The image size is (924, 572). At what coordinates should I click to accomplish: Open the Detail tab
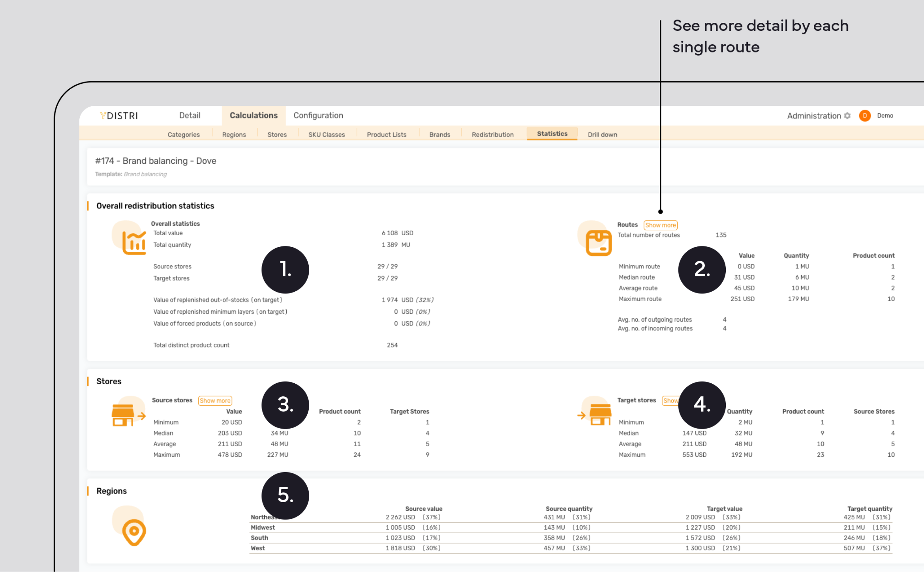point(190,115)
